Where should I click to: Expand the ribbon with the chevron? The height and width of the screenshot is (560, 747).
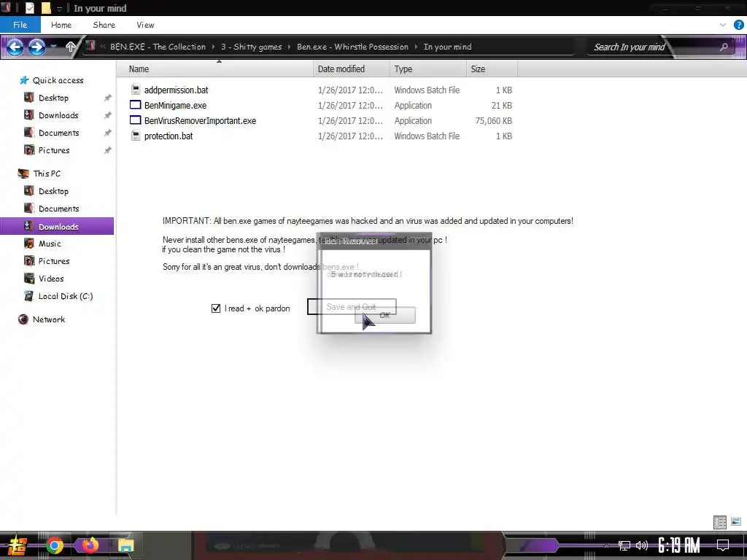click(723, 25)
